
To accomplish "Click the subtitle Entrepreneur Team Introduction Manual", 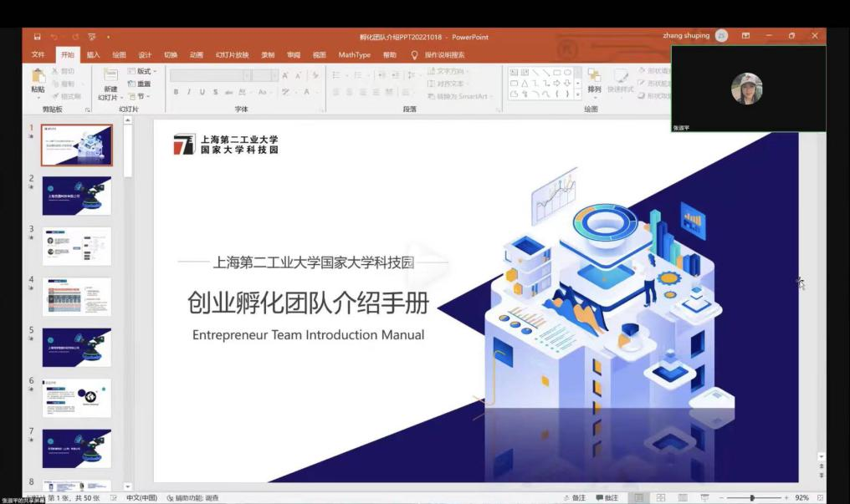I will click(308, 335).
